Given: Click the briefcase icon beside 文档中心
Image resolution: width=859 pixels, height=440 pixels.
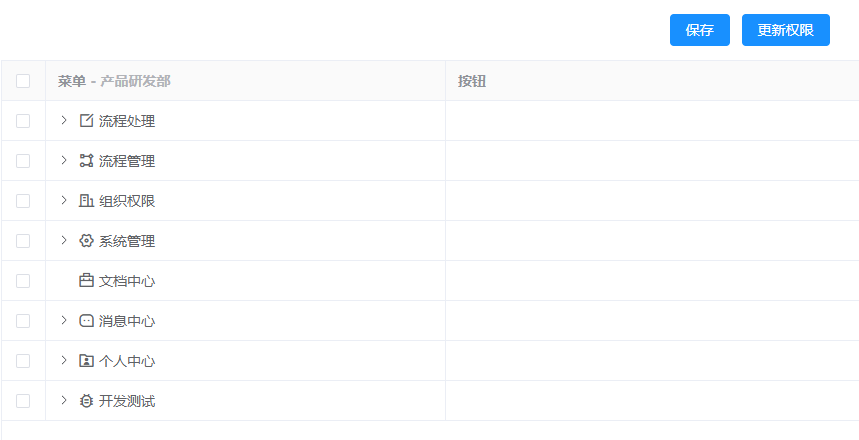Looking at the screenshot, I should click(x=86, y=281).
